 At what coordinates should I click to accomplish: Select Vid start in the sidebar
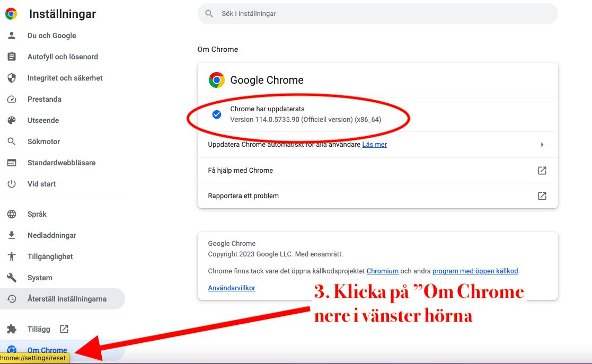41,184
